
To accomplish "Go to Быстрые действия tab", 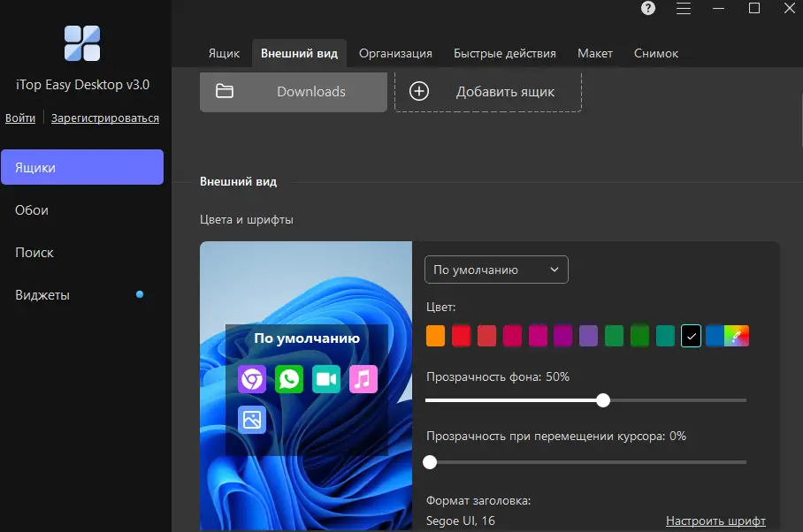I will 504,53.
